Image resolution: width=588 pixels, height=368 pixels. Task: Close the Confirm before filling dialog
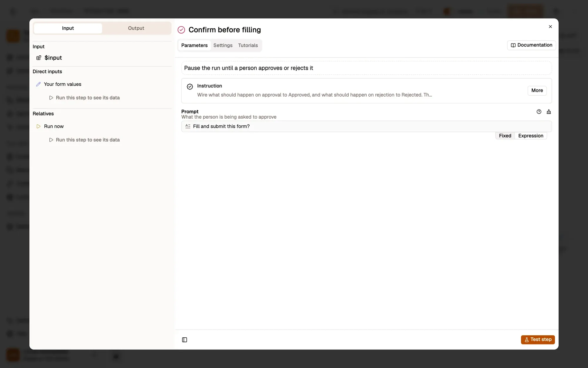pyautogui.click(x=550, y=26)
